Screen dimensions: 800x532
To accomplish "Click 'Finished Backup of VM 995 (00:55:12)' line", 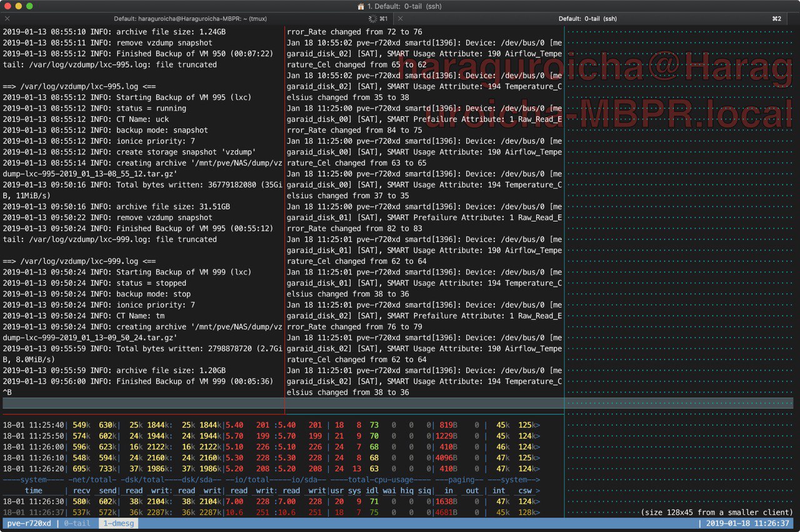I will (x=138, y=229).
